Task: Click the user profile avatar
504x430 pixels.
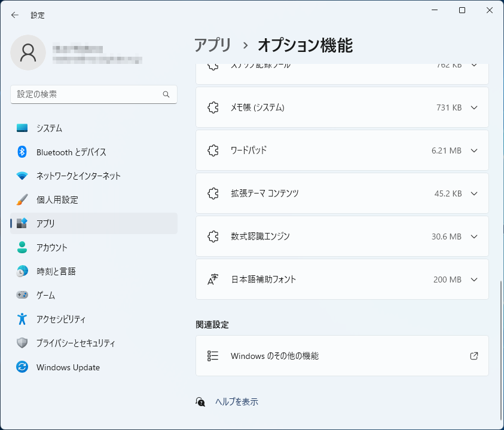Action: tap(28, 53)
